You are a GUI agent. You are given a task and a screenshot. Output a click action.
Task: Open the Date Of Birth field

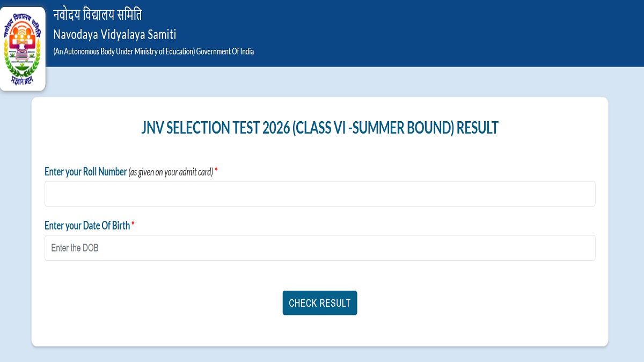320,248
